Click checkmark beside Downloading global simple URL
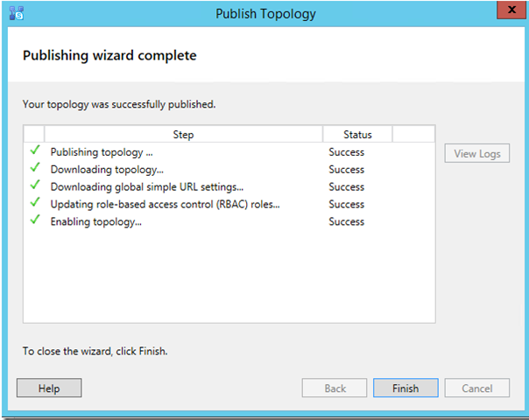 point(35,185)
